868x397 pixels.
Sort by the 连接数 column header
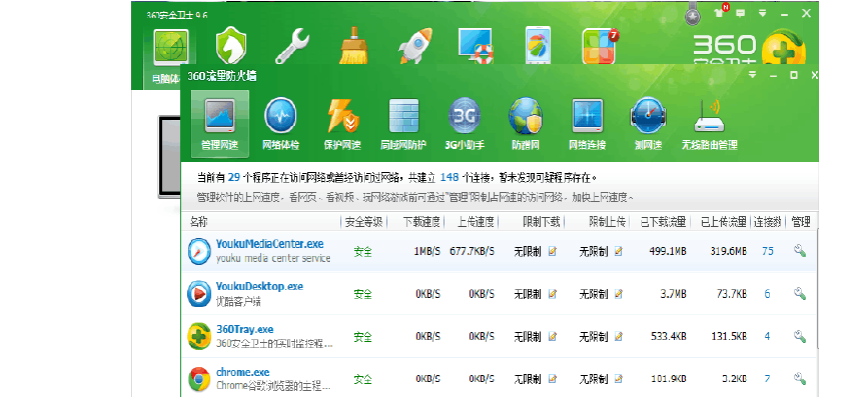point(767,223)
